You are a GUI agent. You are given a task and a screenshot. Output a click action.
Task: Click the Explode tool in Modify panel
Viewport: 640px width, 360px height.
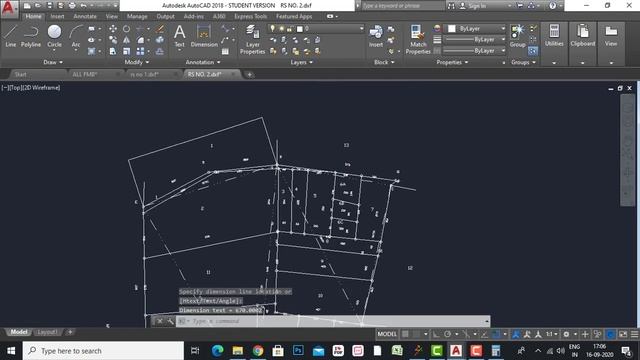160,40
